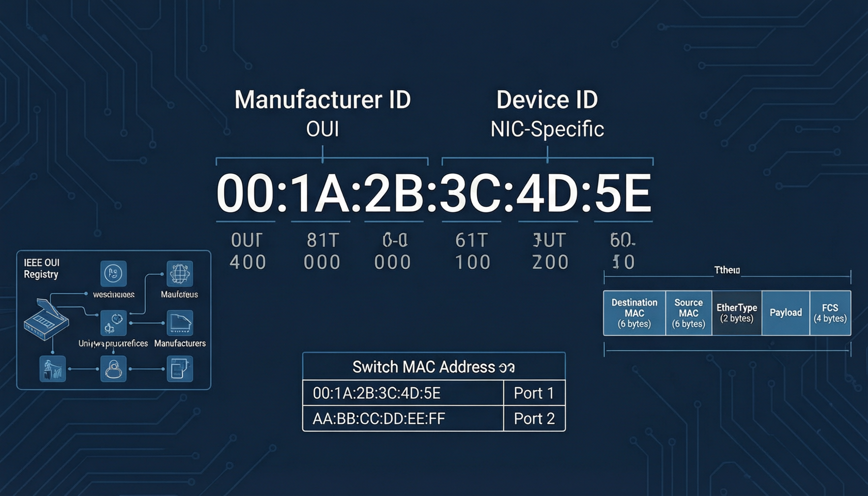This screenshot has height=496, width=868.
Task: Select the Destination MAC frame field
Action: pos(635,313)
